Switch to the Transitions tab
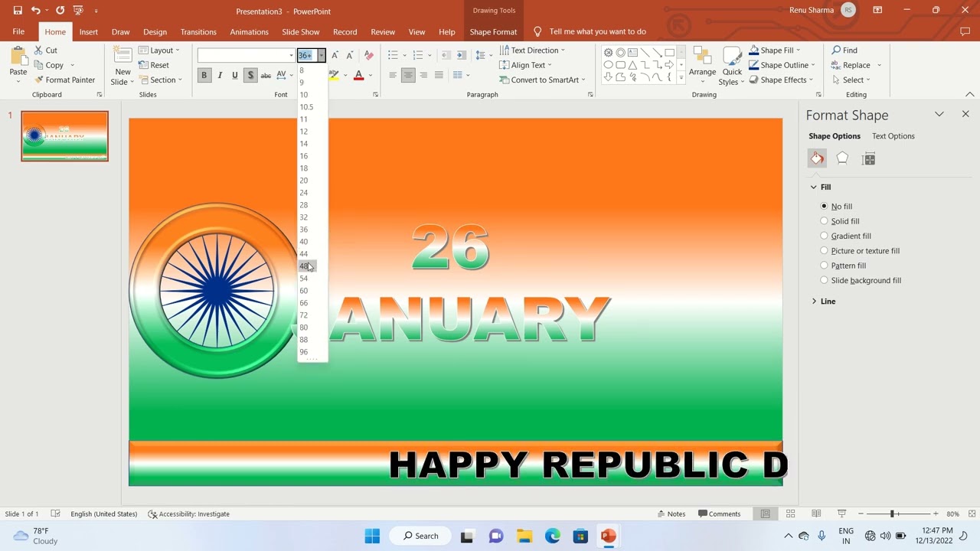This screenshot has height=551, width=980. click(x=198, y=31)
